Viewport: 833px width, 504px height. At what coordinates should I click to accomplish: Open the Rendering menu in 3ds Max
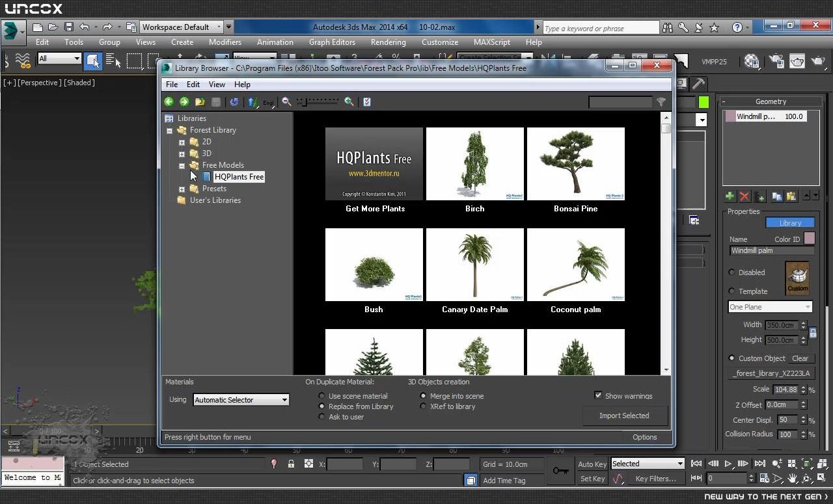(389, 42)
